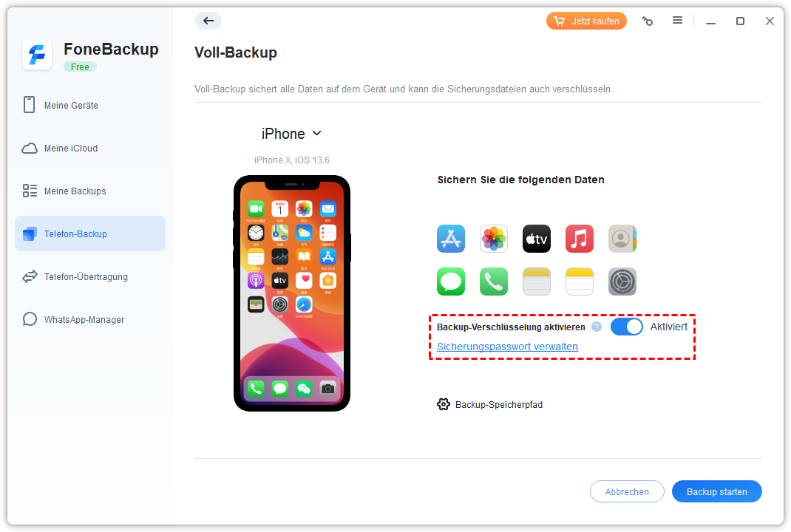Start the backup with Backup starten
The height and width of the screenshot is (532, 791).
click(x=716, y=491)
